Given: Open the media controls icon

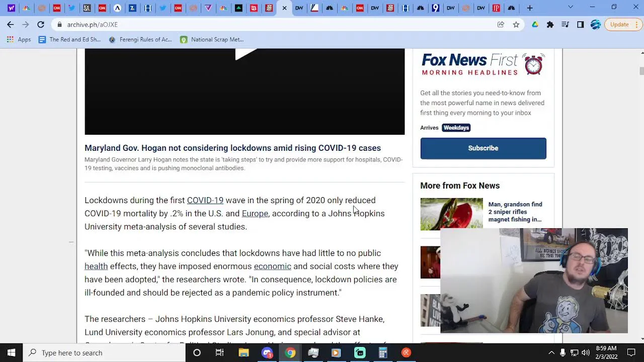Looking at the screenshot, I should (x=565, y=24).
